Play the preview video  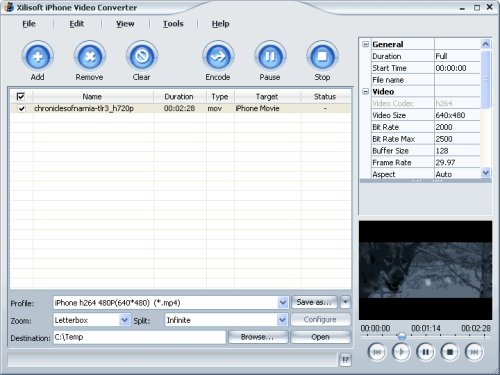pyautogui.click(x=401, y=352)
